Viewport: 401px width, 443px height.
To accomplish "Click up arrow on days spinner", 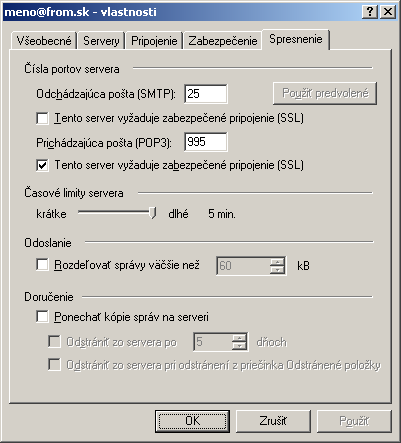I will pos(239,338).
